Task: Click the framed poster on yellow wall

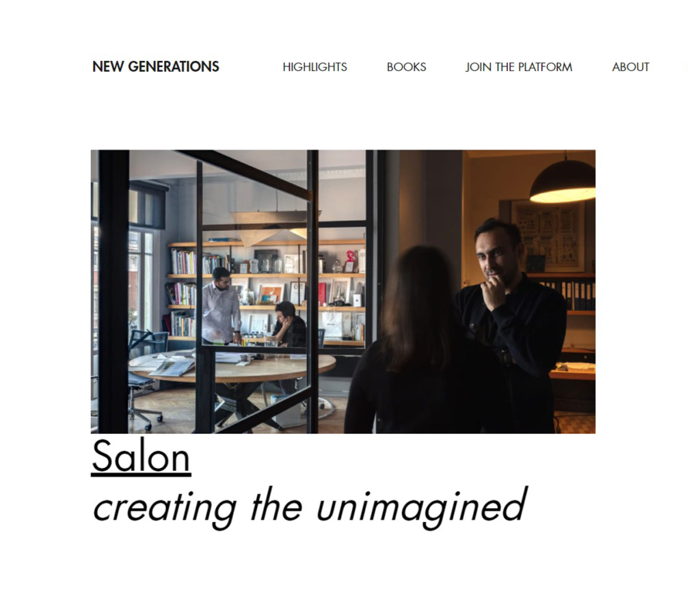Action: click(548, 236)
